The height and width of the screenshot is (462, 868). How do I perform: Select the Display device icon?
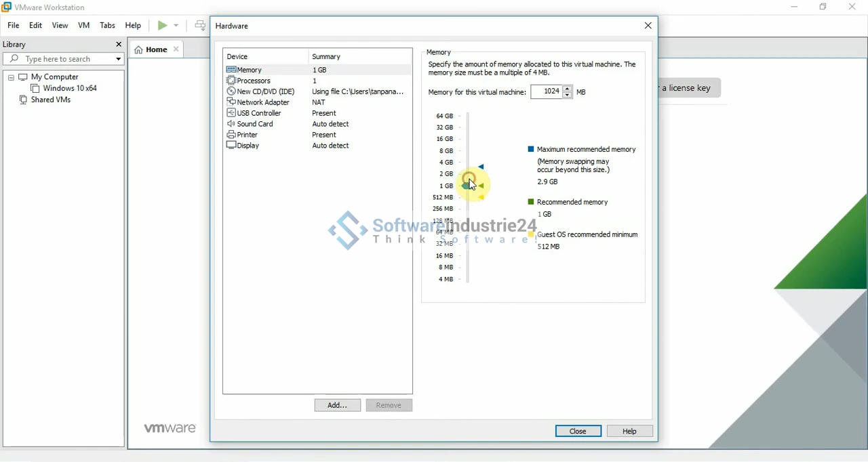click(x=231, y=146)
